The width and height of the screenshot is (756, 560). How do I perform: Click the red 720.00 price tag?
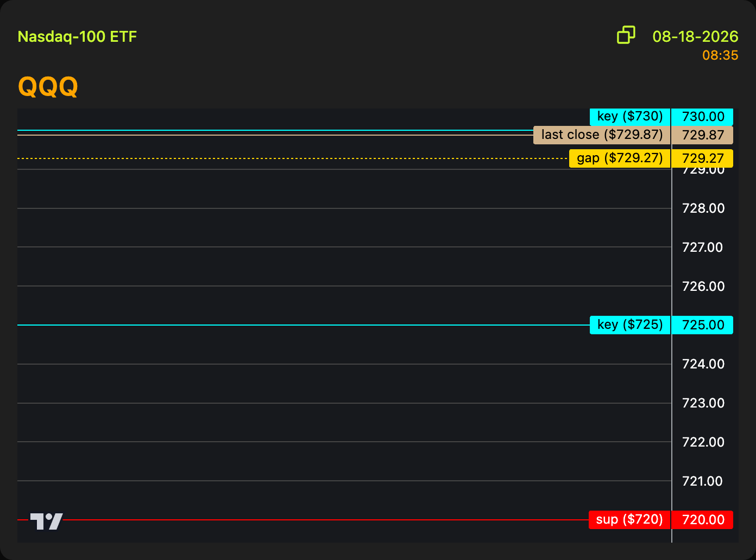702,520
